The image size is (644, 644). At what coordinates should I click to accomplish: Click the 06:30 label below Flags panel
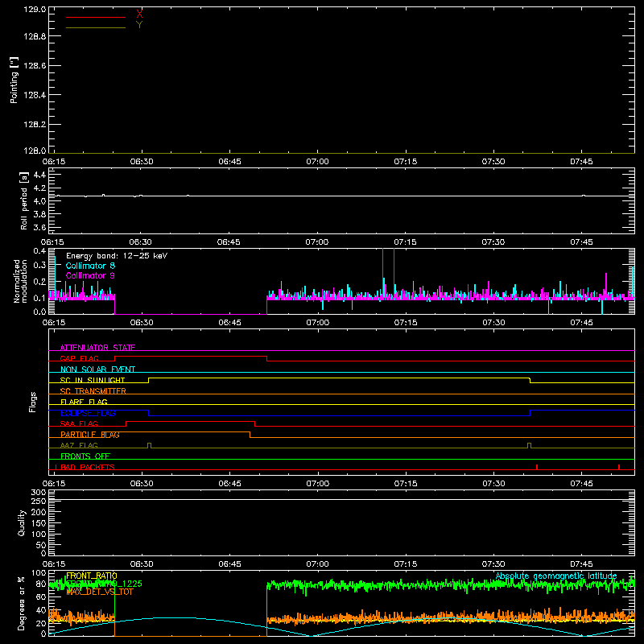point(142,484)
